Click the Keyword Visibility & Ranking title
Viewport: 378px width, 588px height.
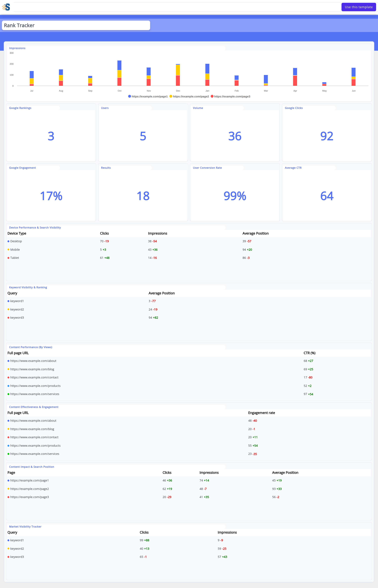click(x=28, y=287)
